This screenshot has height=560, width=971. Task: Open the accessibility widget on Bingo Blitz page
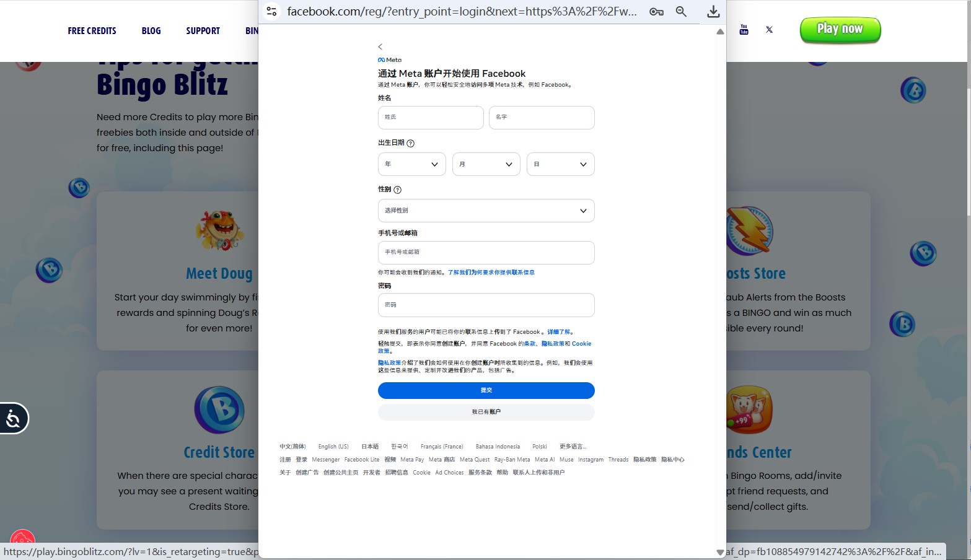[x=12, y=419]
